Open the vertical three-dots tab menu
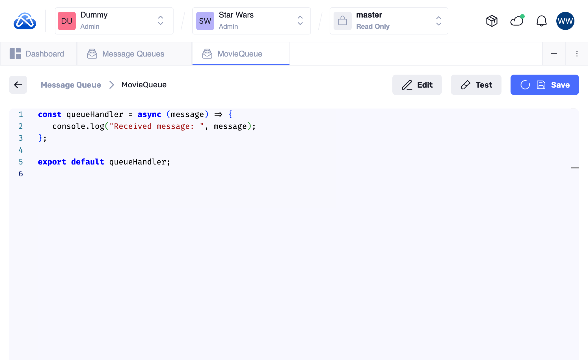Viewport: 588px width, 364px height. [x=577, y=54]
